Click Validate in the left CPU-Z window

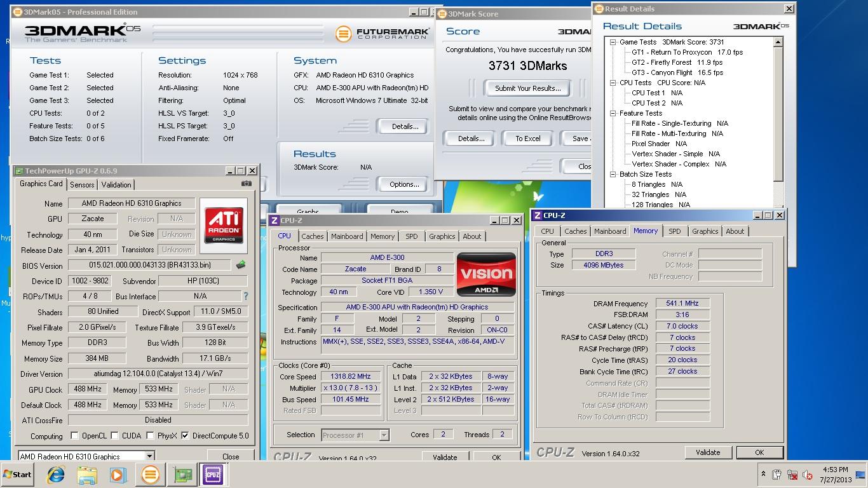point(445,457)
